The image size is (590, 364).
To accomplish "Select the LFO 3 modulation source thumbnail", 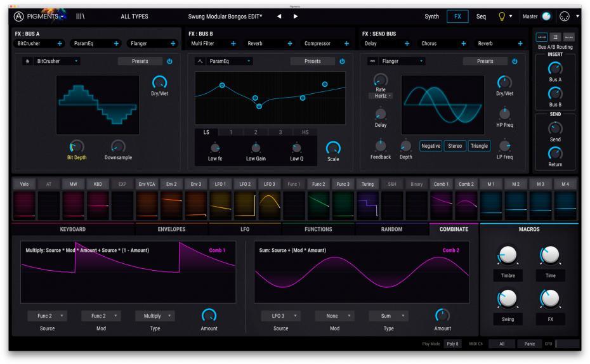I will click(x=269, y=206).
